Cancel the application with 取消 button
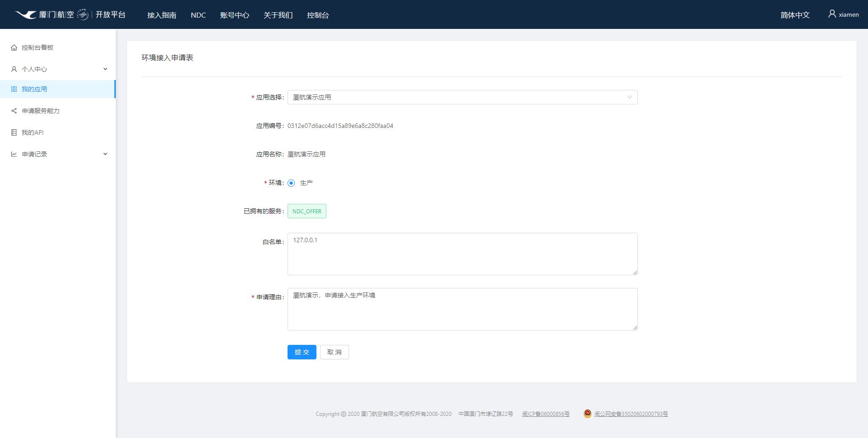 click(335, 352)
